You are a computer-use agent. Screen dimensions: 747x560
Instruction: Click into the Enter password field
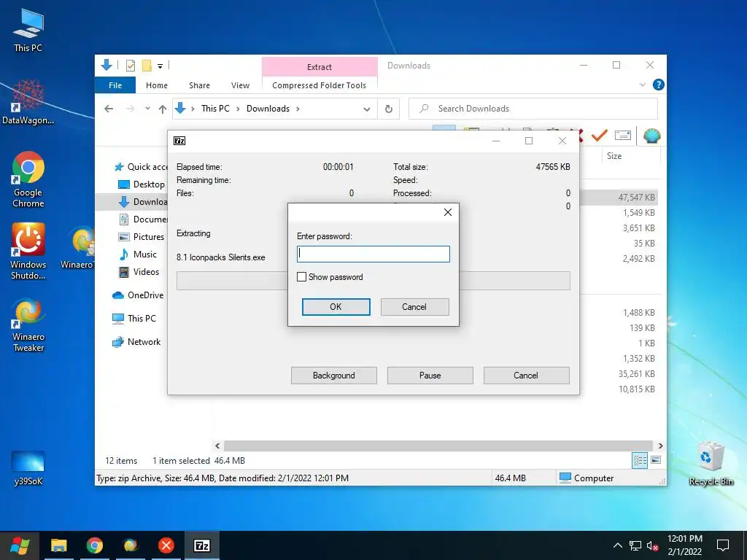pyautogui.click(x=373, y=254)
